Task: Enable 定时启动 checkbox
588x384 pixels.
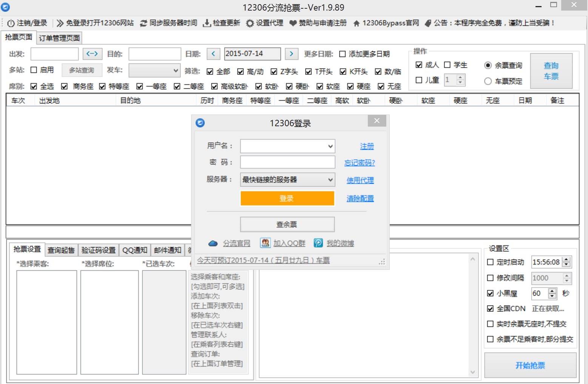Action: point(490,262)
